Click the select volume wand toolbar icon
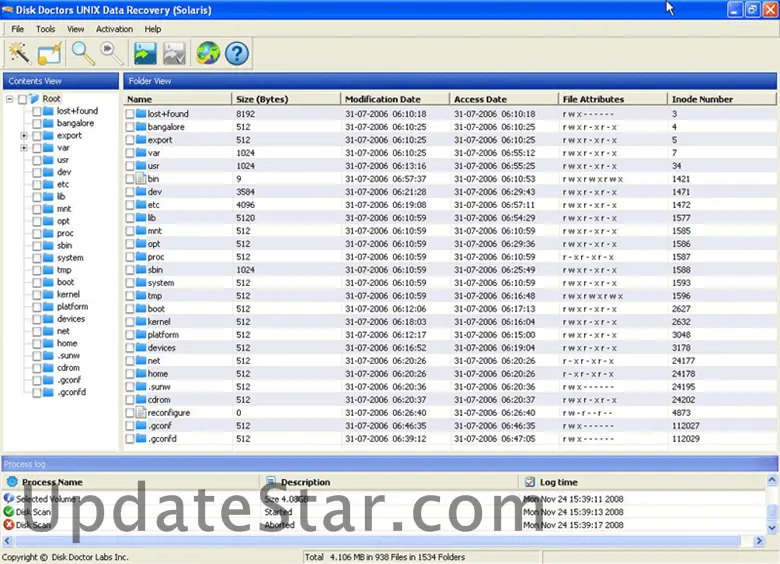 pos(49,53)
